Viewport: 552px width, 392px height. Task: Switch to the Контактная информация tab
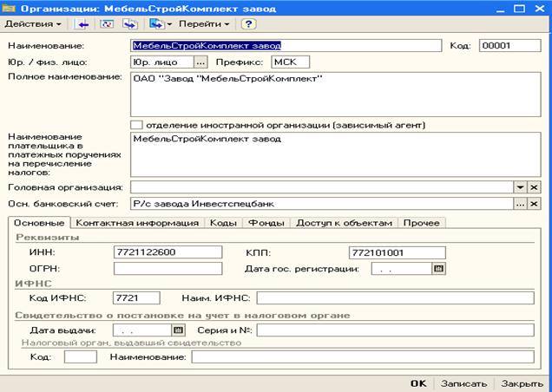coord(137,223)
